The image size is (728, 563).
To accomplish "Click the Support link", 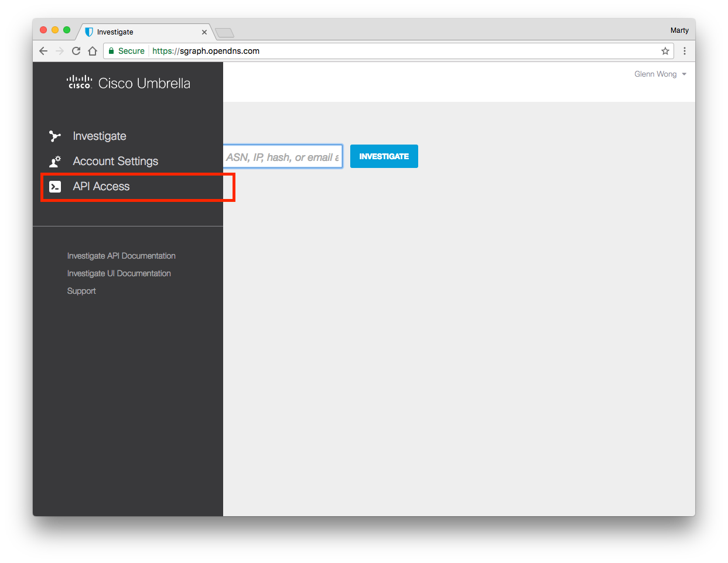I will 81,291.
